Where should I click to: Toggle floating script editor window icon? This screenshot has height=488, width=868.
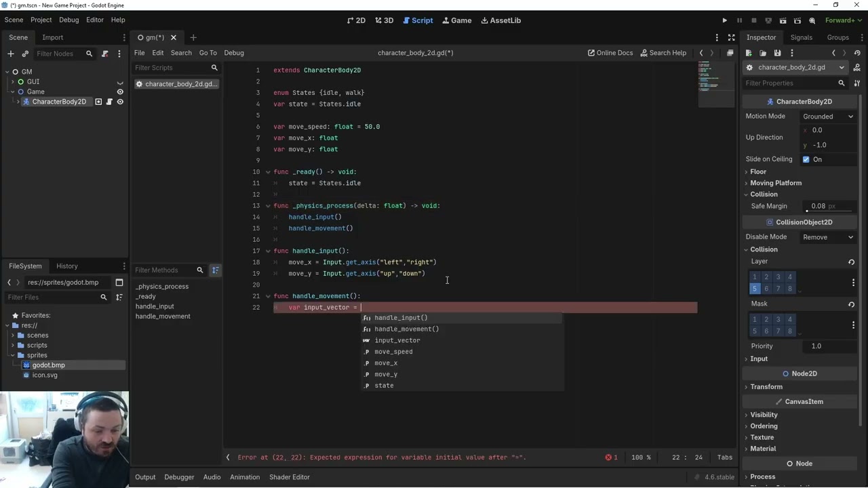click(x=730, y=53)
